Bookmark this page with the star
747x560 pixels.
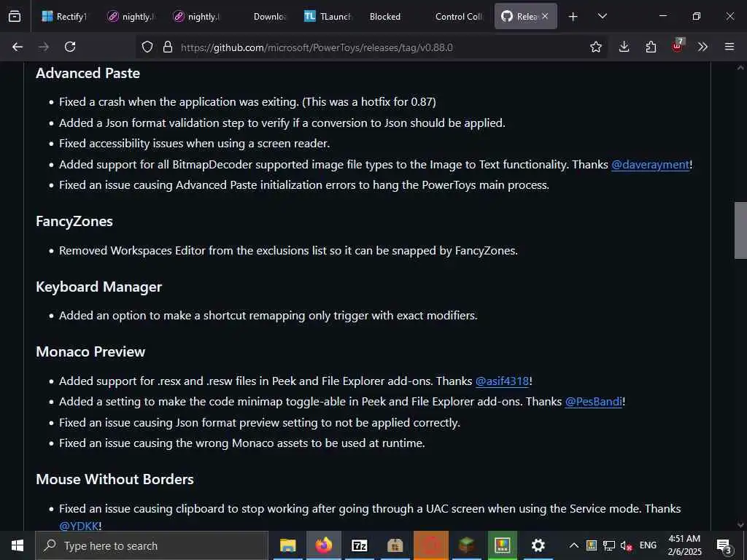click(595, 47)
